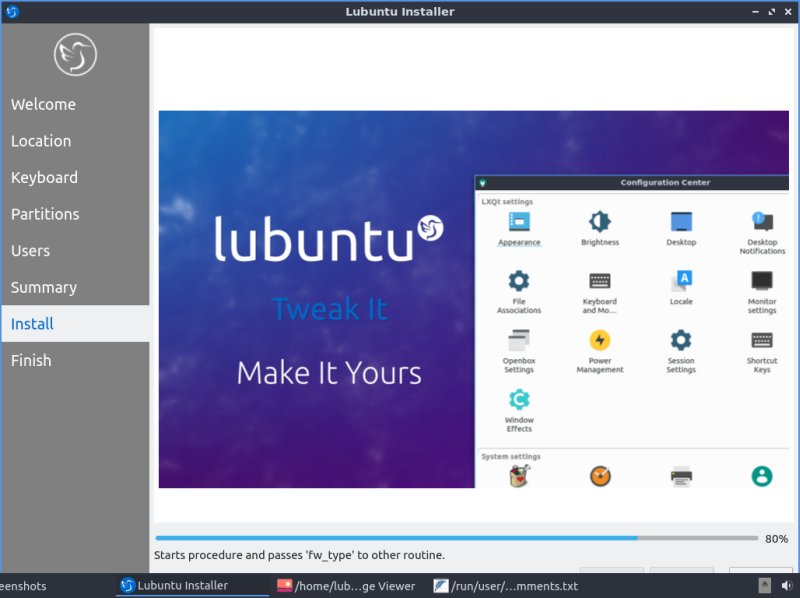Image resolution: width=800 pixels, height=598 pixels.
Task: Click the 'Make It Yours' slideshow text
Action: pos(329,373)
